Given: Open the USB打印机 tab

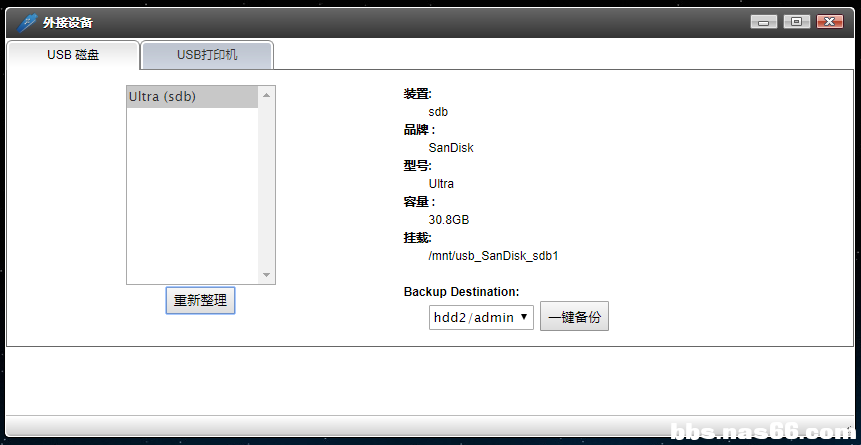Looking at the screenshot, I should [207, 55].
